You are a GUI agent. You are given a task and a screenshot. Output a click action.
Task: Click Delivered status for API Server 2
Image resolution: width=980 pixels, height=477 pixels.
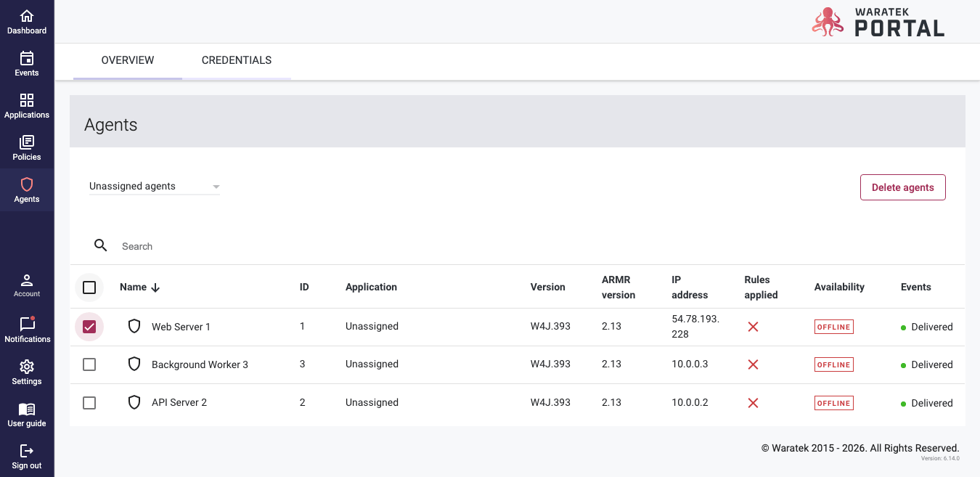pos(932,403)
